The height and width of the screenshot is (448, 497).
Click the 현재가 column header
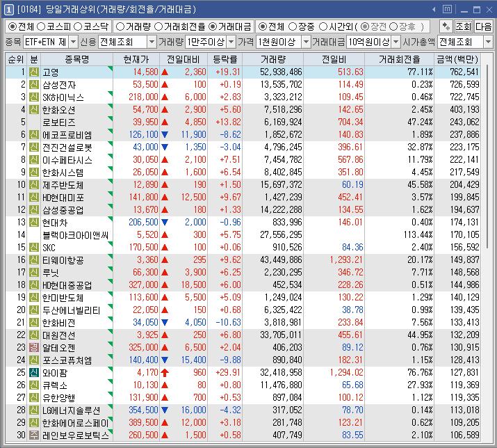click(136, 59)
